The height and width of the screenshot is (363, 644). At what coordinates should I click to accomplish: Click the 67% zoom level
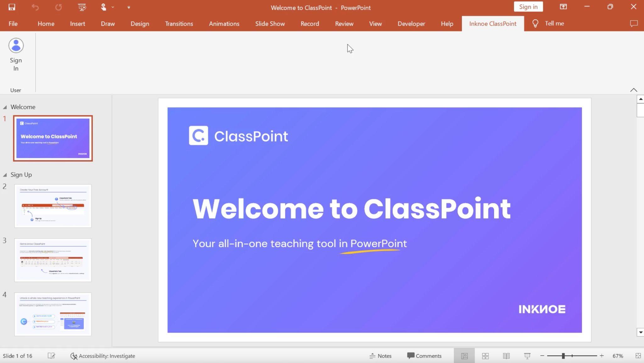[618, 356]
